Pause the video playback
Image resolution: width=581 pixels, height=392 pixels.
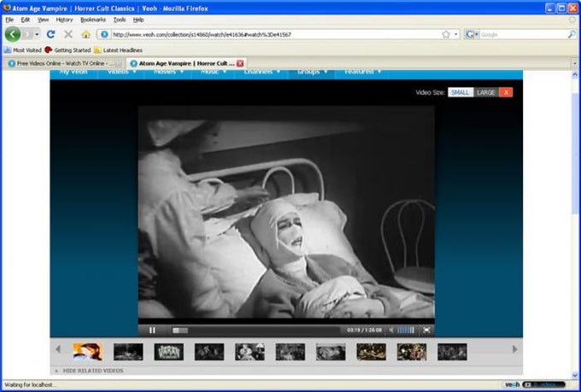pos(152,330)
